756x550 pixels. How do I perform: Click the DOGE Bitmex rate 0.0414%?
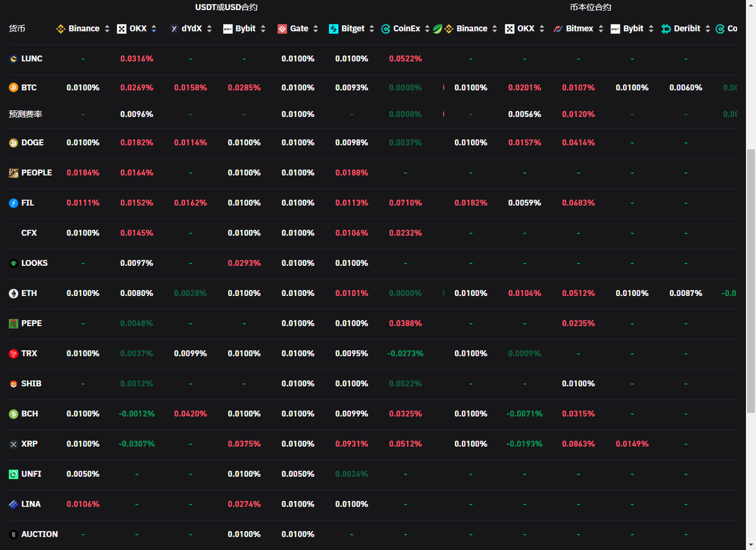click(x=578, y=142)
